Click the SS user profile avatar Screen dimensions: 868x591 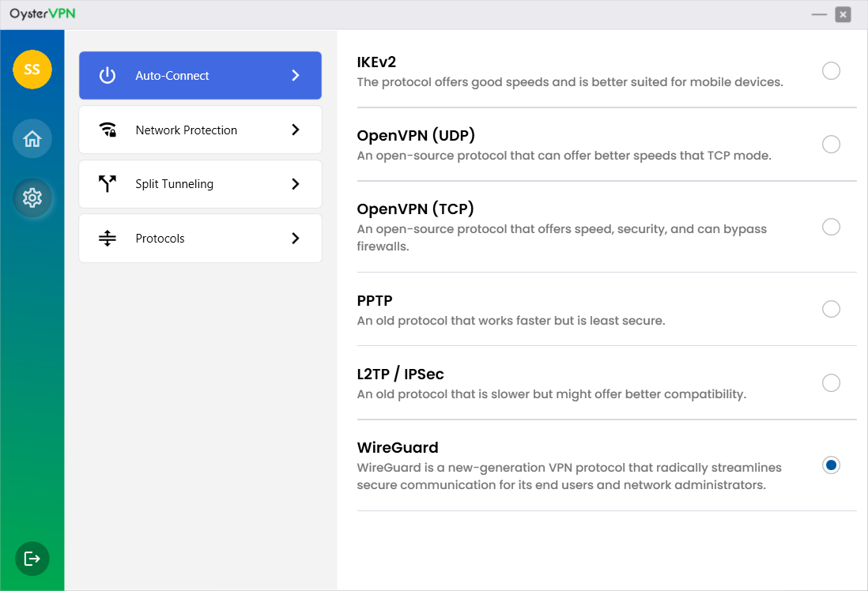(32, 70)
